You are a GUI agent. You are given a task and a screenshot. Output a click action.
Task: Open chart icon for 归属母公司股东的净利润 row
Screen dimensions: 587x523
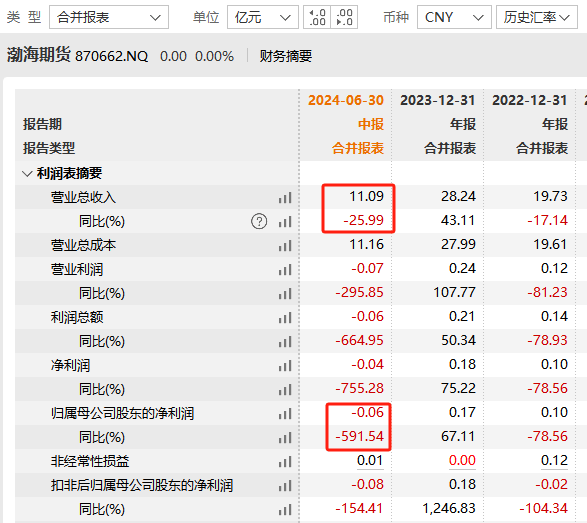tap(285, 414)
